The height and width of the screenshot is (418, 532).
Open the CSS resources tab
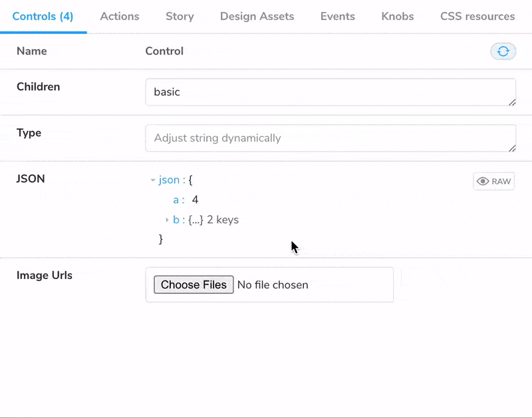477,16
